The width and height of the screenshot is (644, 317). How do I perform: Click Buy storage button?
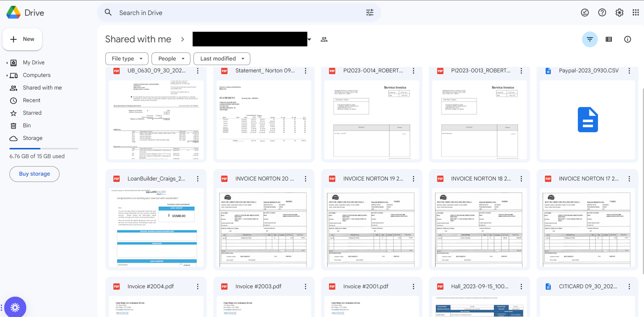coord(34,174)
